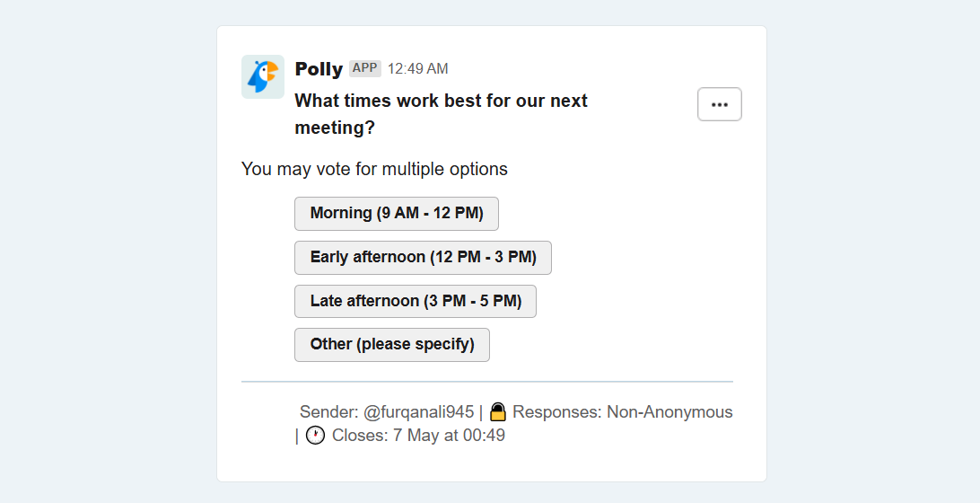Image resolution: width=980 pixels, height=503 pixels.
Task: Click the 12:49 AM message timestamp
Action: [417, 69]
